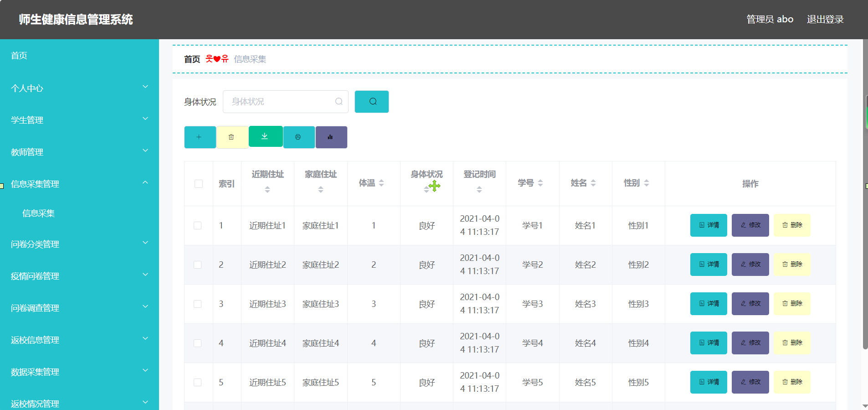Screen dimensions: 868x410
Task: Open 详情 for row 姓名5
Action: 709,382
